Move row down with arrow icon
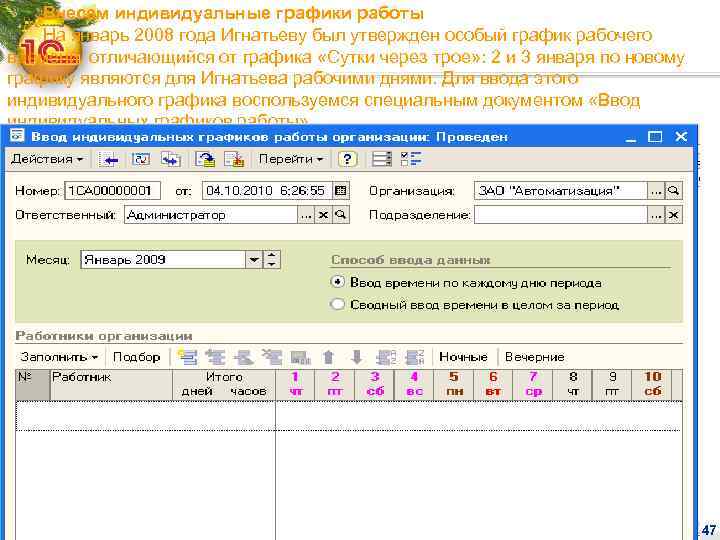This screenshot has width=720, height=540. point(357,357)
